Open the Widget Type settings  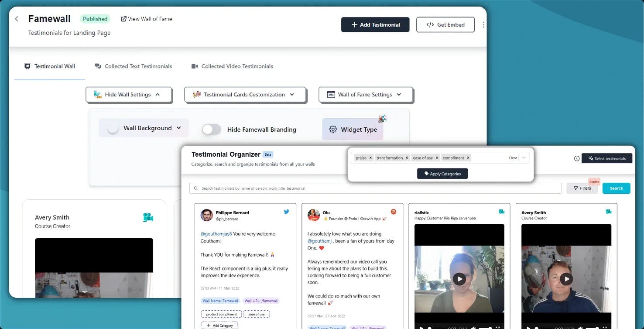353,130
